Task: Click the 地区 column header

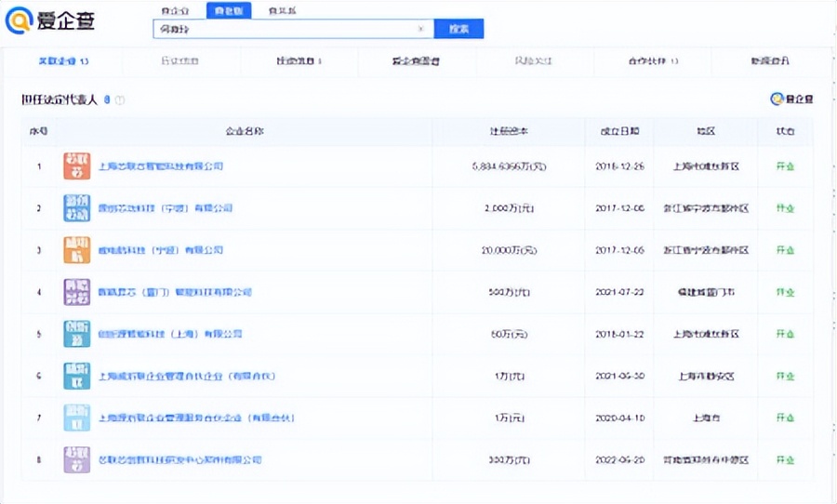Action: click(706, 131)
